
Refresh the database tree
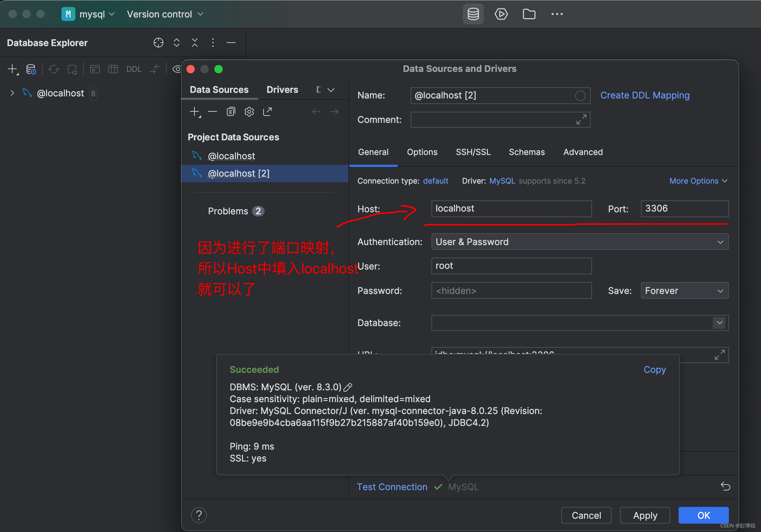pyautogui.click(x=54, y=69)
